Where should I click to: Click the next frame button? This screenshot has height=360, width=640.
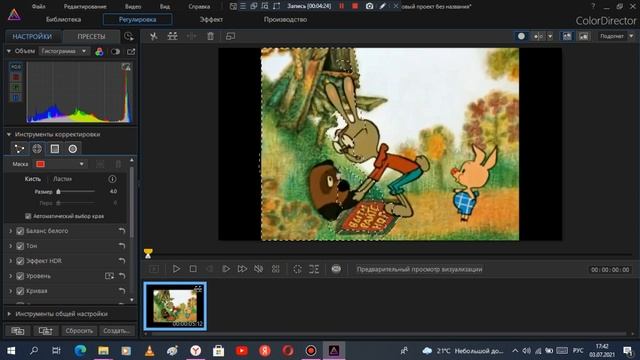(x=226, y=269)
